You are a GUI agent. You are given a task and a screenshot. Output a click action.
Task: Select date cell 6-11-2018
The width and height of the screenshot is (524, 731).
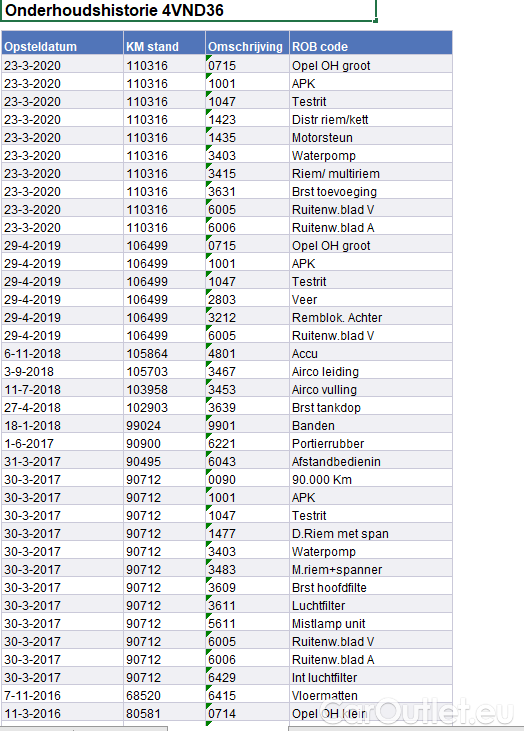click(62, 353)
